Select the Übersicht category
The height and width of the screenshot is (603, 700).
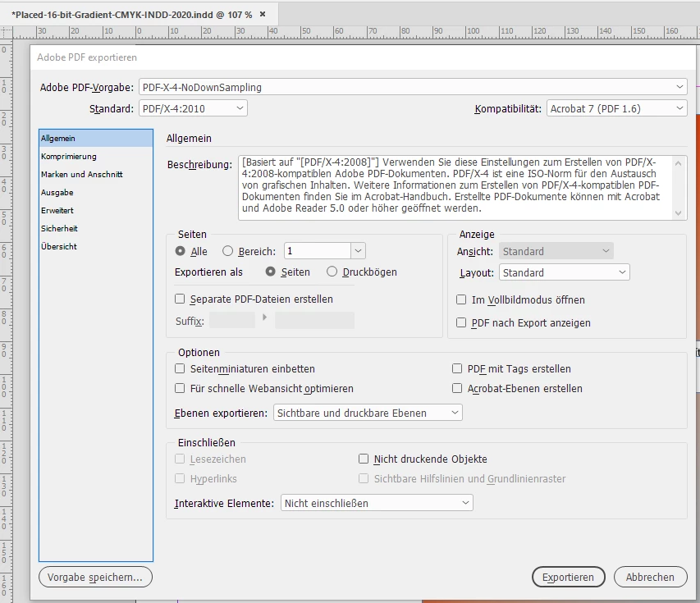coord(96,246)
